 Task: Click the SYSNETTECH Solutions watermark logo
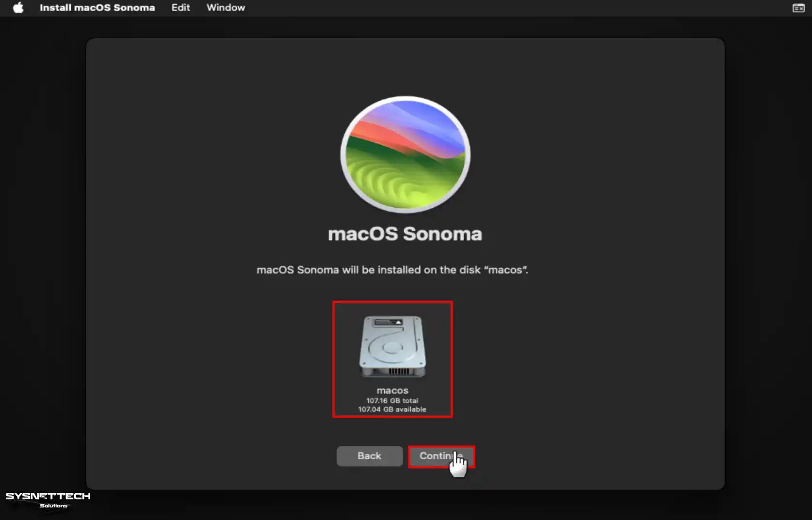coord(47,501)
